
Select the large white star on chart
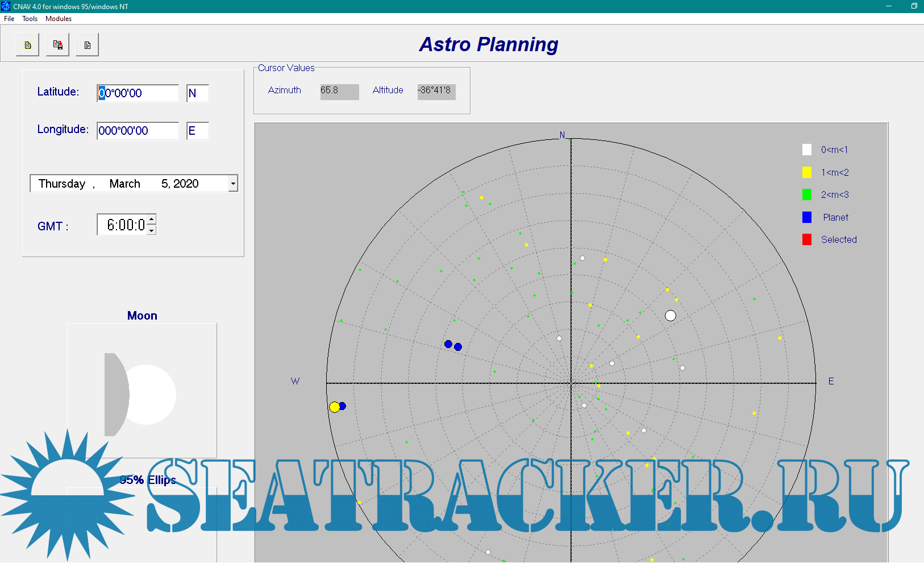671,316
